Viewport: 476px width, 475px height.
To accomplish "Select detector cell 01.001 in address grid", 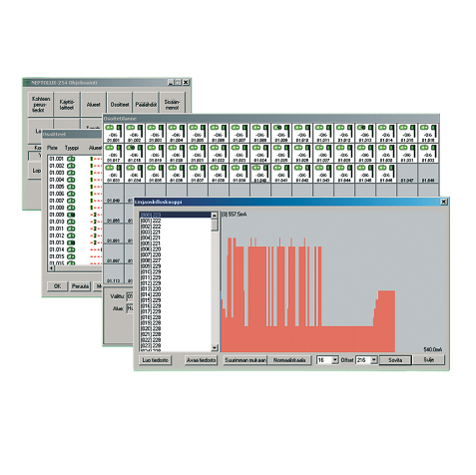I will point(114,134).
